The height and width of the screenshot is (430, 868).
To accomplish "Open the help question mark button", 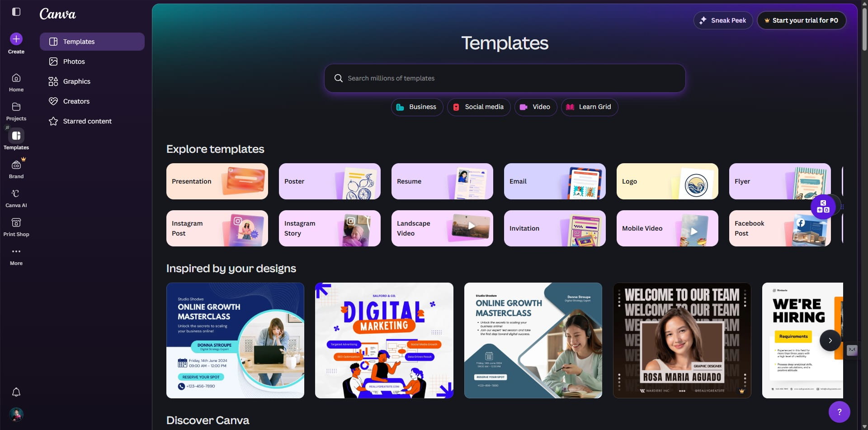I will [x=840, y=412].
